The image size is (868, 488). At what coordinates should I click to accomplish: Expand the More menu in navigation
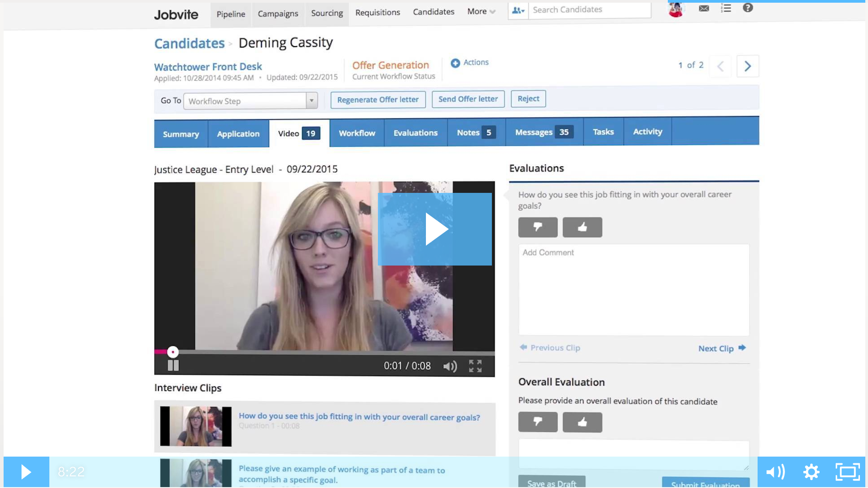tap(481, 12)
